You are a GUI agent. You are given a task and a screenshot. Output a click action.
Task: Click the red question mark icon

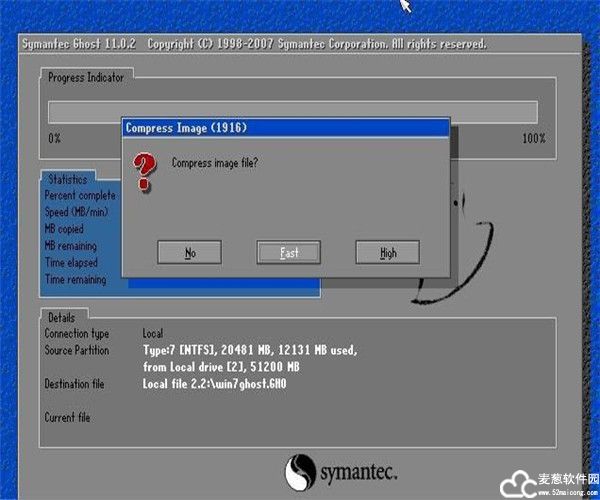(145, 171)
